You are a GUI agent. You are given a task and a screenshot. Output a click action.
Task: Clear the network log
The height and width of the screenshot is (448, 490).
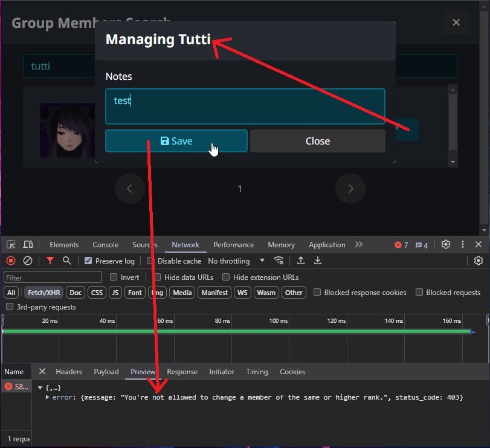click(x=28, y=261)
